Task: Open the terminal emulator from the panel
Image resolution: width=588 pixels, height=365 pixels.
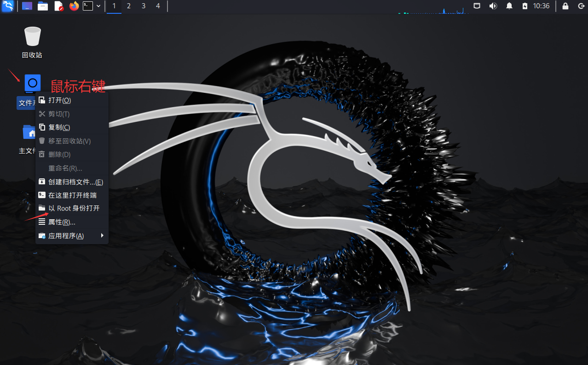Action: [x=87, y=6]
